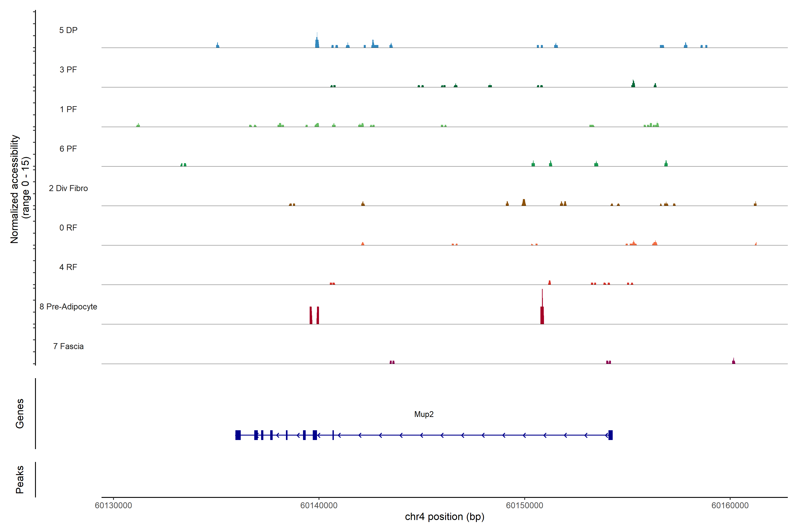The height and width of the screenshot is (532, 798).
Task: Select the 2 Div Fibro label
Action: pyautogui.click(x=68, y=188)
